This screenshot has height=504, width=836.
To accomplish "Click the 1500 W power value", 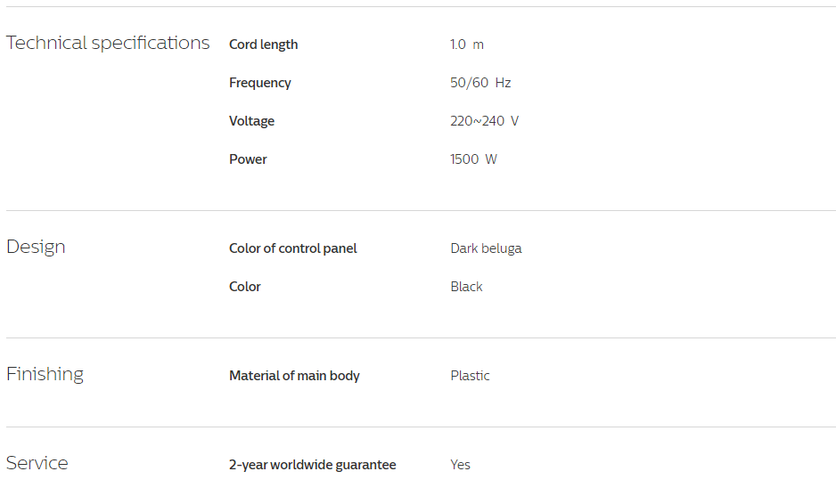I will coord(473,159).
